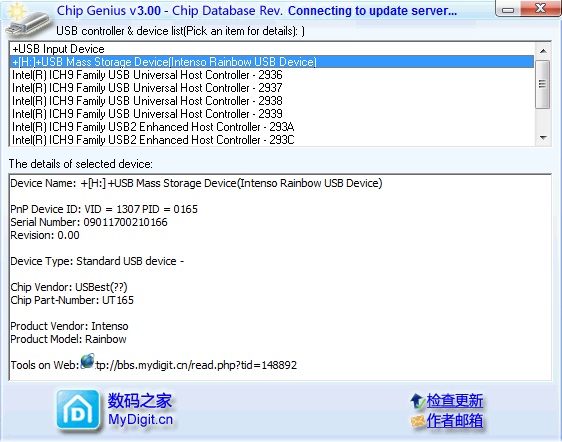562x442 pixels.
Task: Select the Universal Host Controller 2937 entry
Action: pos(272,88)
